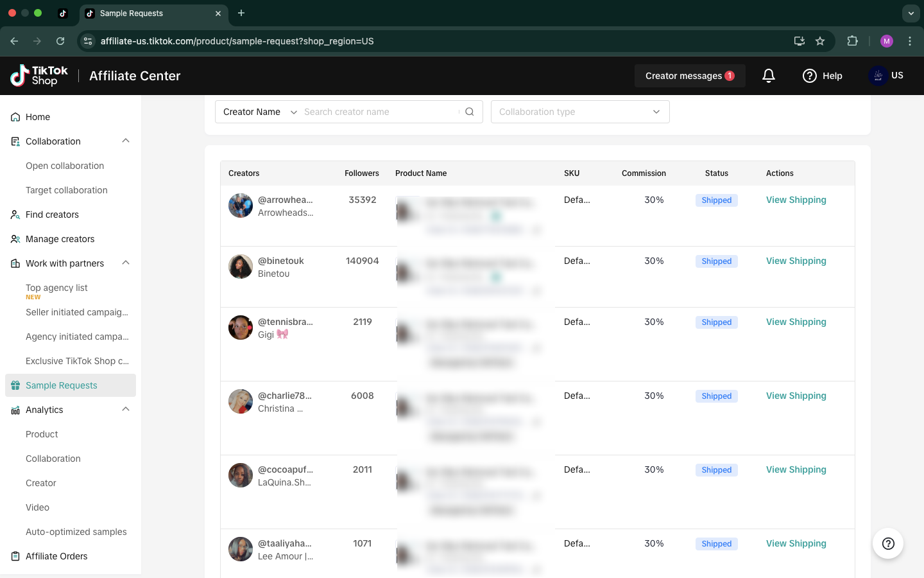Open Target collaboration in sidebar
This screenshot has height=578, width=924.
(x=67, y=190)
